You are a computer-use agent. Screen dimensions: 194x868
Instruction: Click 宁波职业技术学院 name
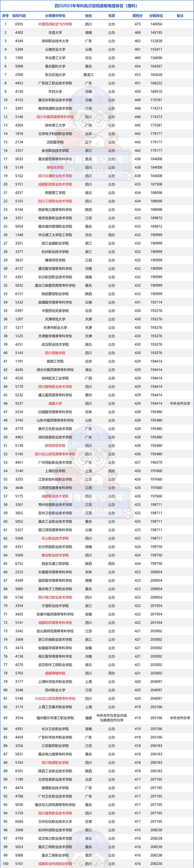point(55,606)
